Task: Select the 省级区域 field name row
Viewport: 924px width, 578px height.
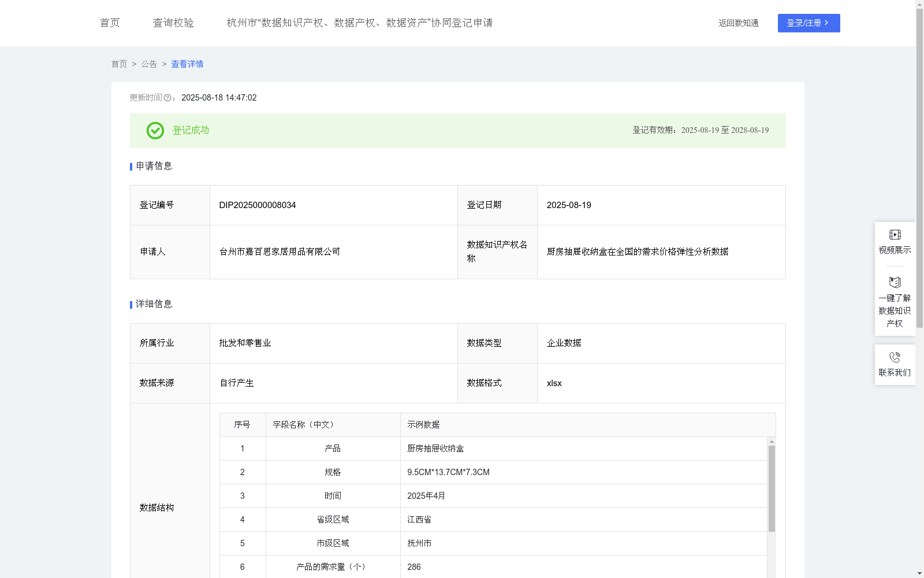Action: point(333,520)
